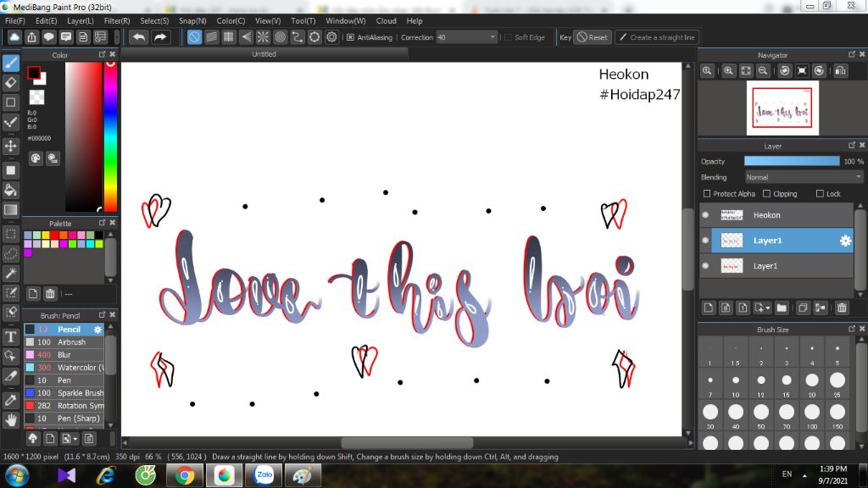The height and width of the screenshot is (488, 868).
Task: Adjust the layer Opacity slider
Action: (792, 161)
